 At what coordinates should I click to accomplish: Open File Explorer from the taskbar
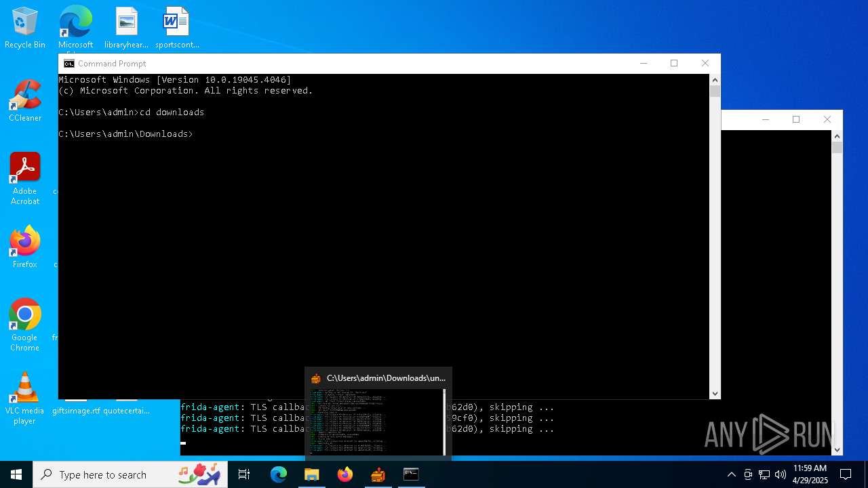pyautogui.click(x=312, y=474)
